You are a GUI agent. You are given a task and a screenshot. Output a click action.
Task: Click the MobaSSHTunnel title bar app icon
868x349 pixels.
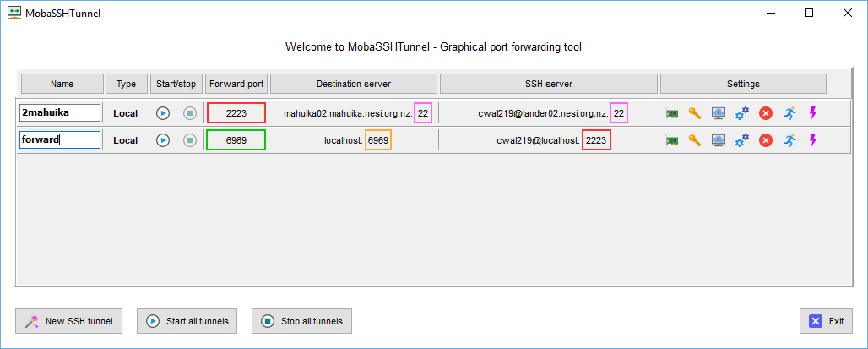point(15,14)
